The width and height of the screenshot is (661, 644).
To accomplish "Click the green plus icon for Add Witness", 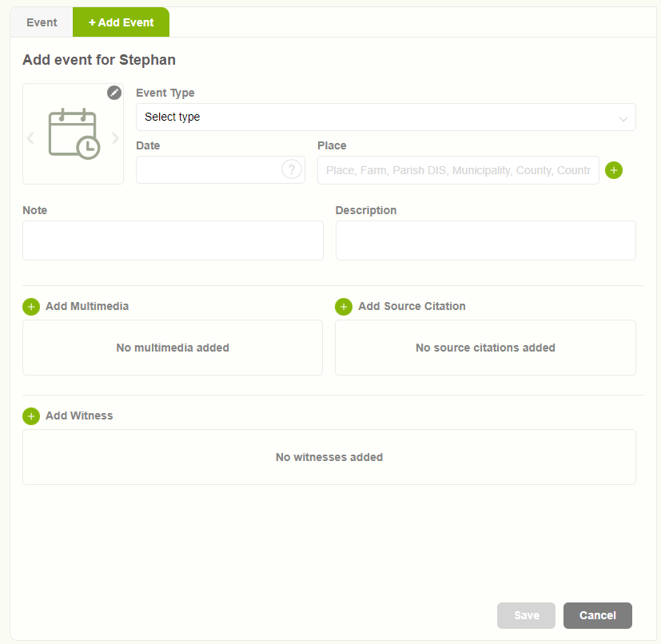I will (x=31, y=416).
